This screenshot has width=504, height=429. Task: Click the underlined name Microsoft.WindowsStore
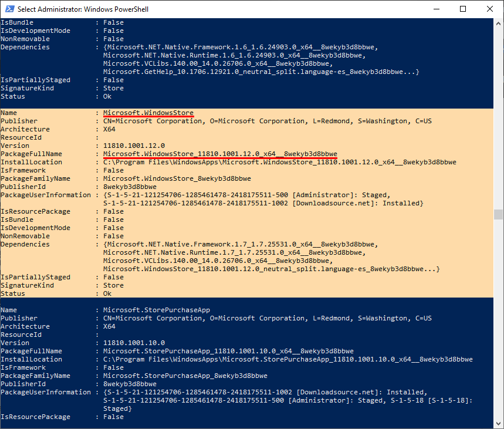coord(148,113)
